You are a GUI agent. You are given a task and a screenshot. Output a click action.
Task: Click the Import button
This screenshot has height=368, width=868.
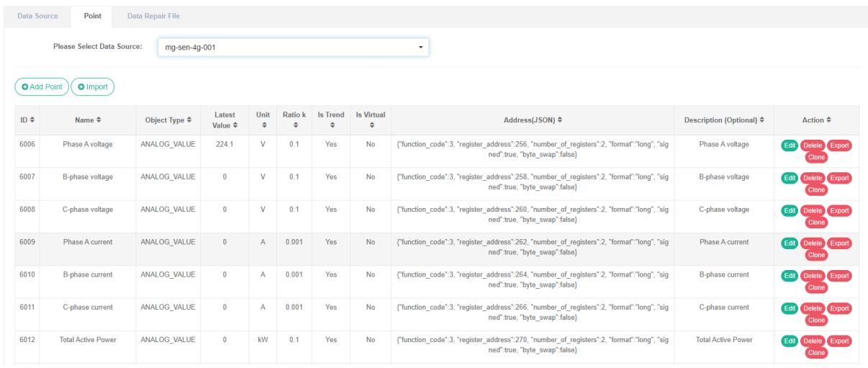(x=93, y=87)
